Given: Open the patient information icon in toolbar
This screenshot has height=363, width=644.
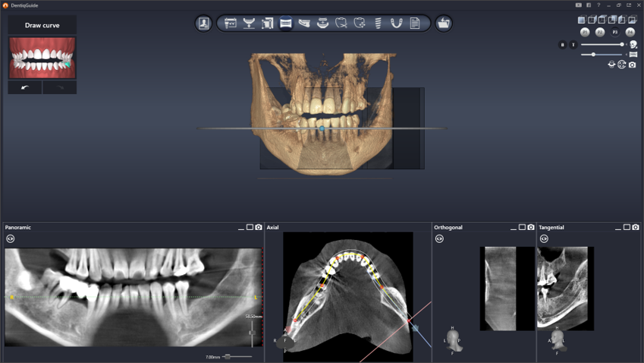Looking at the screenshot, I should [x=203, y=24].
